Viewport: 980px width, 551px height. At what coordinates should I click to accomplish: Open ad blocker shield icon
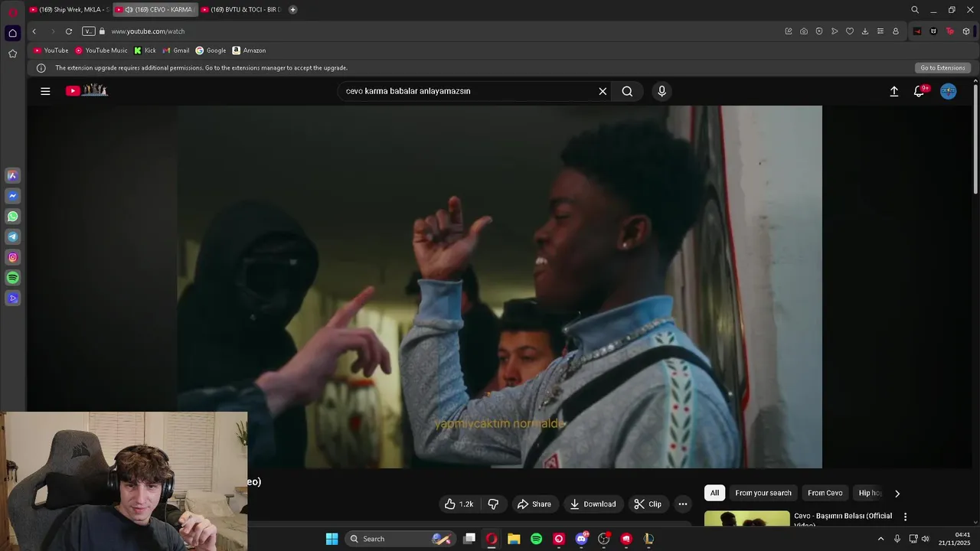click(819, 31)
